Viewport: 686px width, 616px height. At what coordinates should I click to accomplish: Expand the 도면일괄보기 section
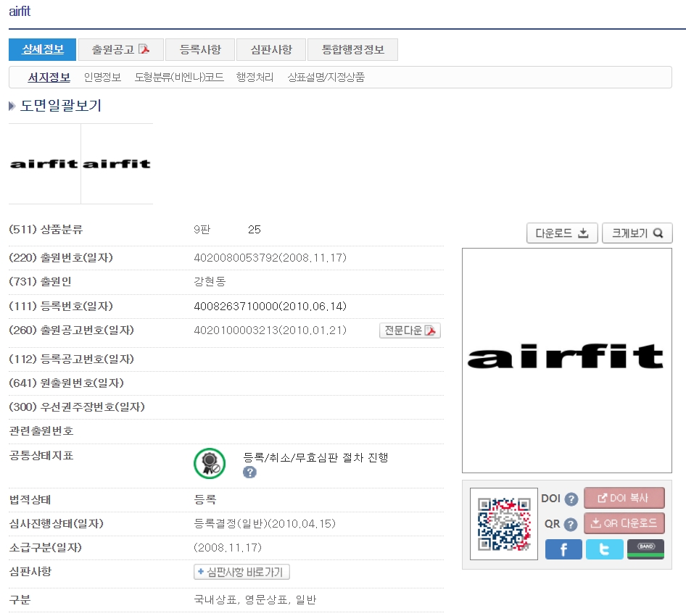coord(55,107)
